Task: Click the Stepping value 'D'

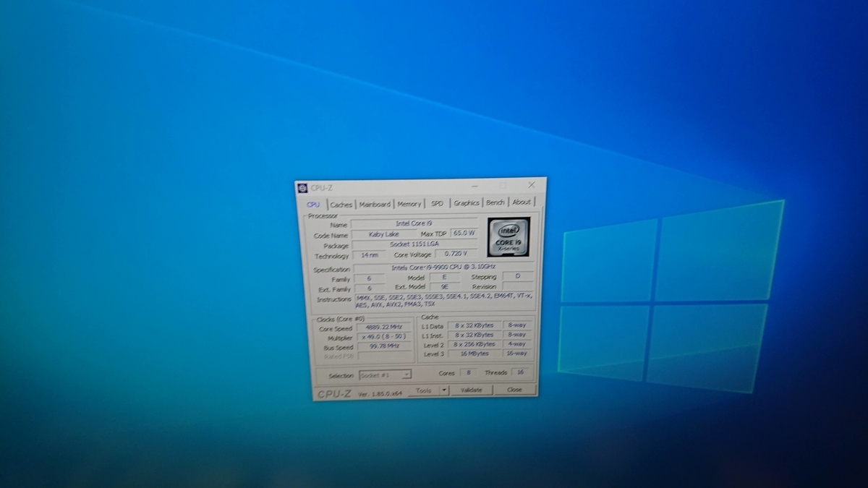Action: 516,275
